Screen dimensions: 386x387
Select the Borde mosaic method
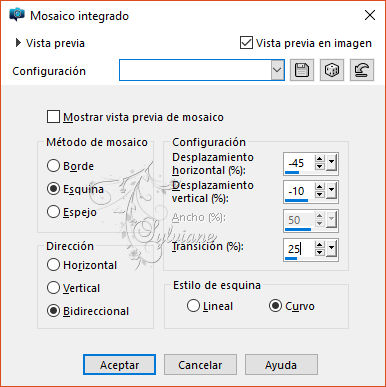pyautogui.click(x=53, y=166)
